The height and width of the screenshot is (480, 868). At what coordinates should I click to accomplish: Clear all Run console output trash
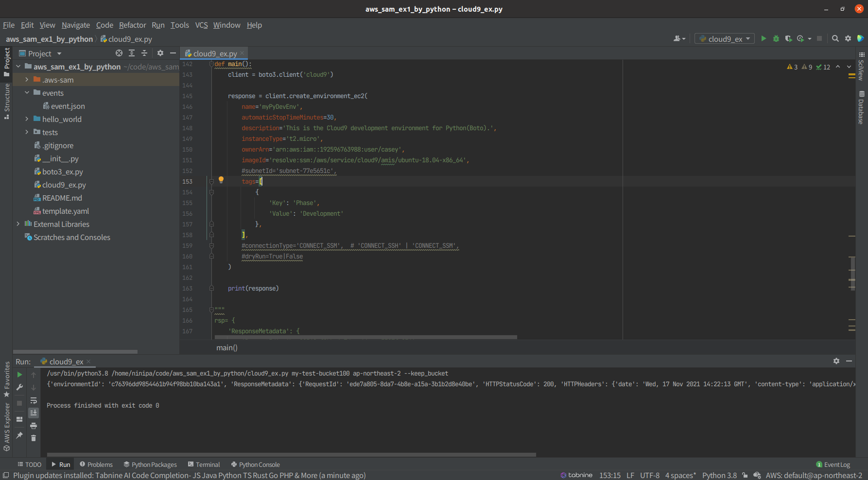(34, 438)
